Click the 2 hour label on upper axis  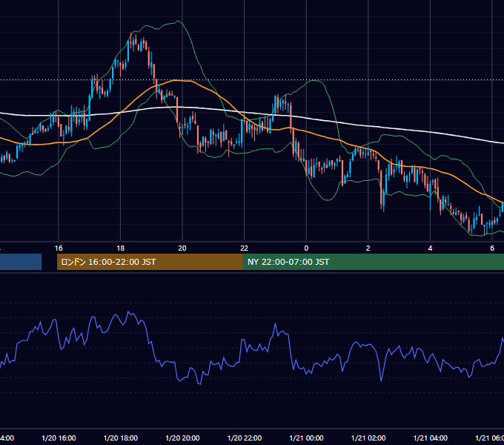[x=368, y=248]
